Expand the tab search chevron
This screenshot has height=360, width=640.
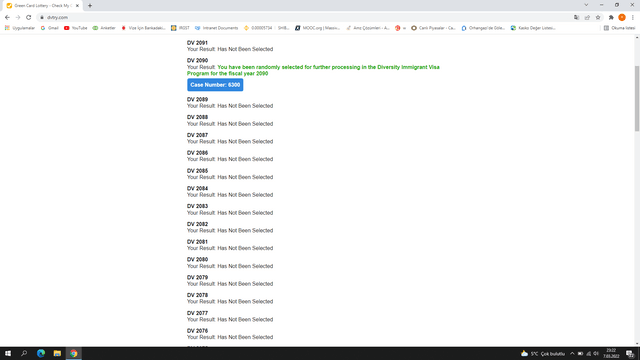[x=586, y=5]
